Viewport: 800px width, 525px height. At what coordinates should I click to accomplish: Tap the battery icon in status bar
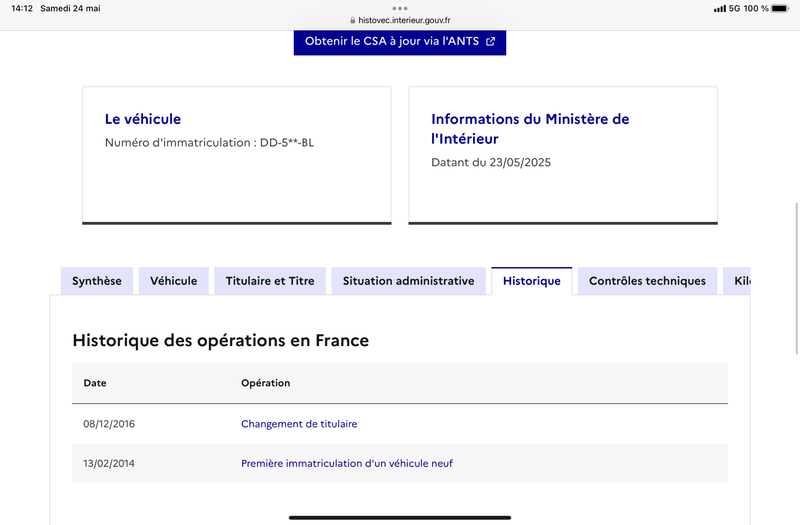780,9
